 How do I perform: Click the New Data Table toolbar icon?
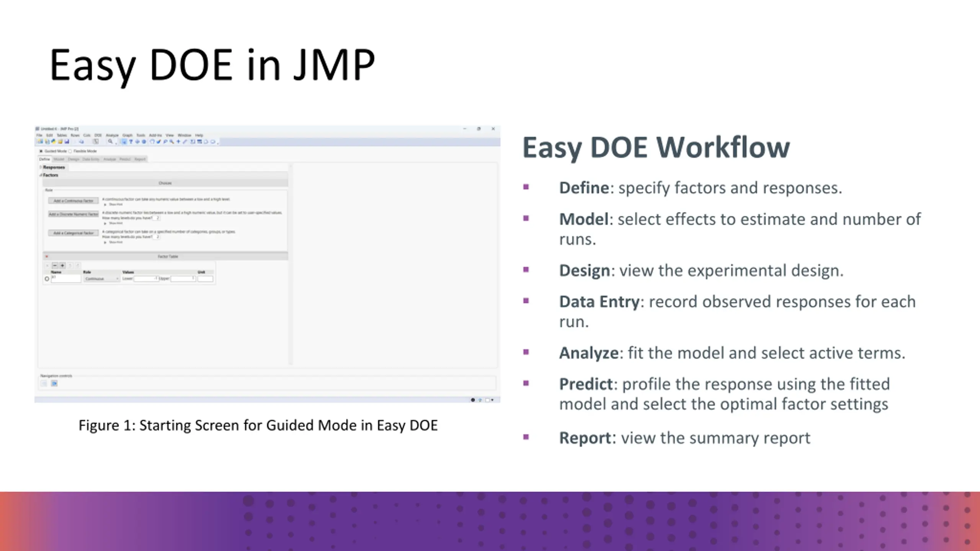(40, 142)
